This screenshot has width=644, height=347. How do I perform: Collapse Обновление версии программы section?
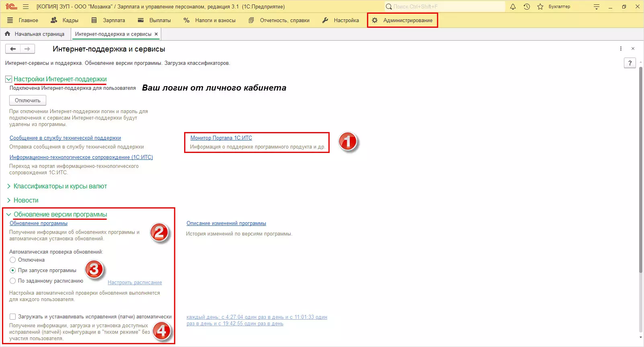click(8, 215)
